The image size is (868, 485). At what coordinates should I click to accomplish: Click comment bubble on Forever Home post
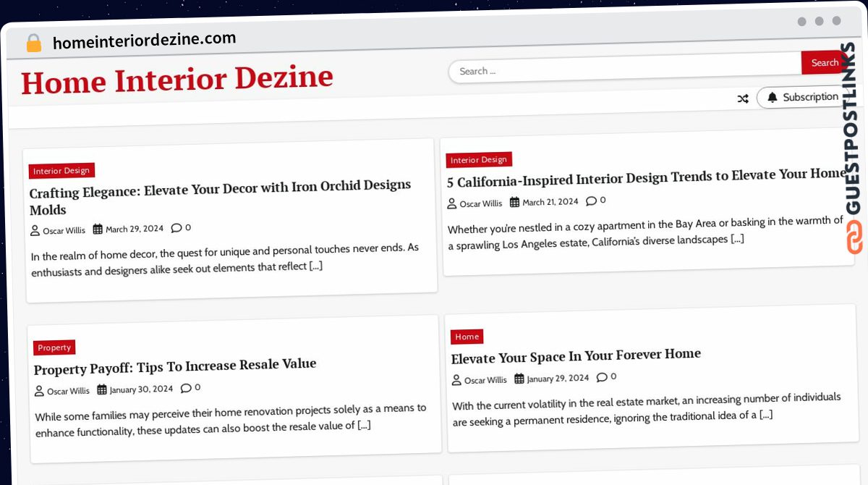click(x=602, y=377)
